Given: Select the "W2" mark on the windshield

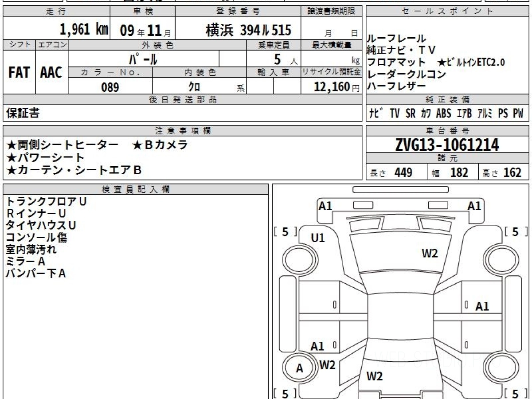Looking at the screenshot, I should click(430, 253).
